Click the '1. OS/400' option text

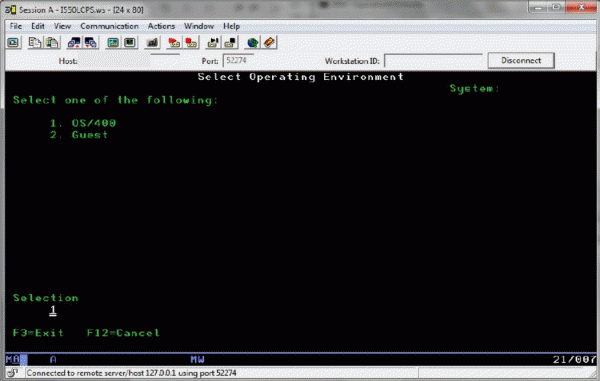coord(83,123)
